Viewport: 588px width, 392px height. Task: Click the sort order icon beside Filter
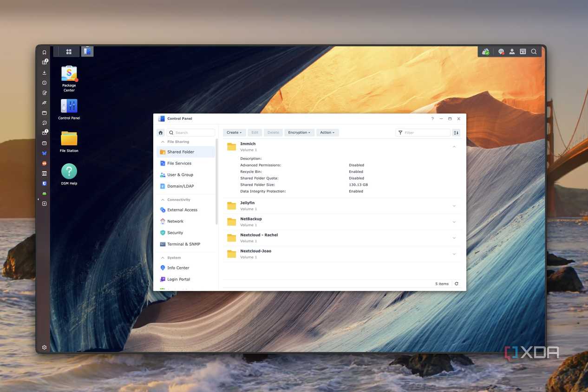456,132
